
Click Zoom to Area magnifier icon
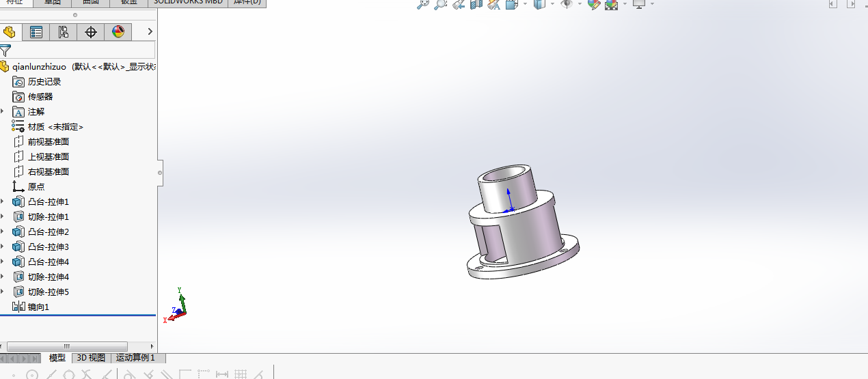coord(441,4)
